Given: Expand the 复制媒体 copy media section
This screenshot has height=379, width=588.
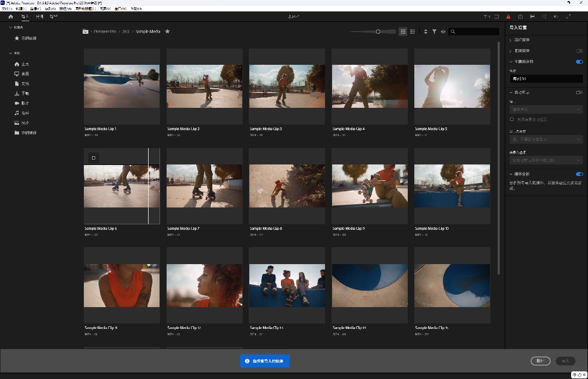Looking at the screenshot, I should (x=511, y=51).
